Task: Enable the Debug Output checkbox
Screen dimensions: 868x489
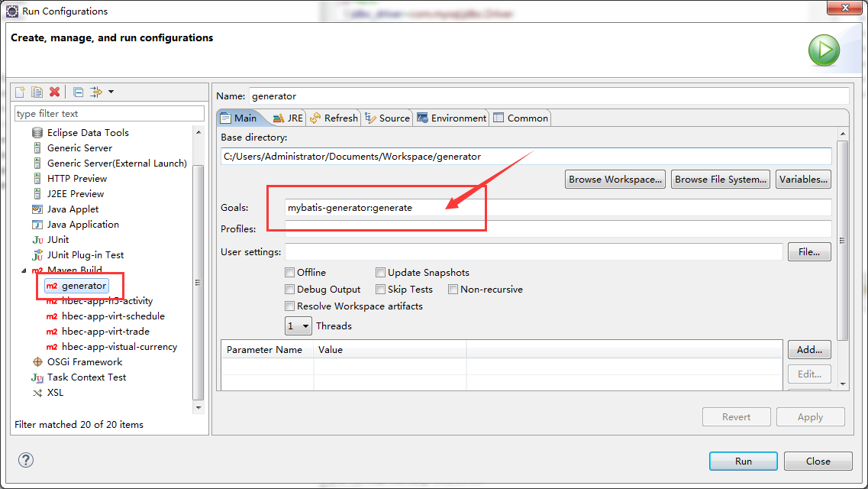Action: click(x=289, y=289)
